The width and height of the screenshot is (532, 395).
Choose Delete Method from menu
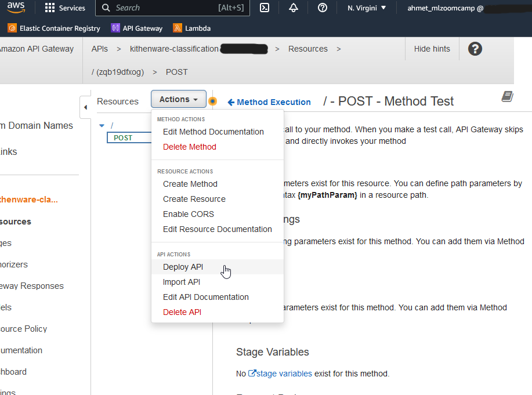click(x=189, y=147)
